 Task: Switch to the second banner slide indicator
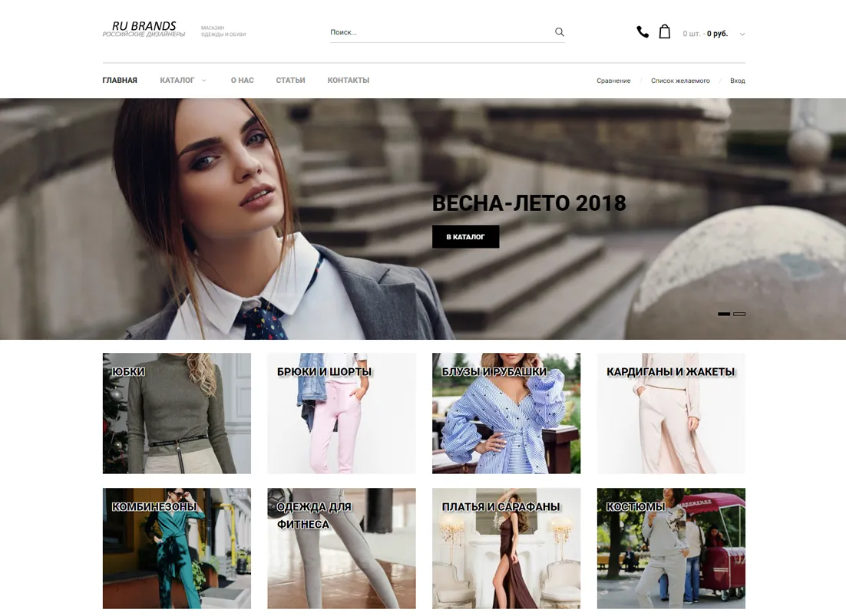pos(739,314)
